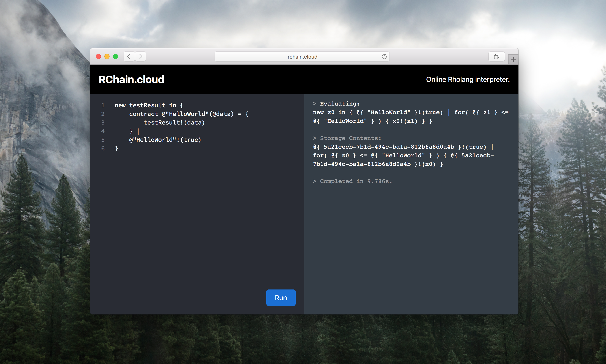This screenshot has width=606, height=364.
Task: Focus the rchain.cloud address bar
Action: pyautogui.click(x=302, y=57)
